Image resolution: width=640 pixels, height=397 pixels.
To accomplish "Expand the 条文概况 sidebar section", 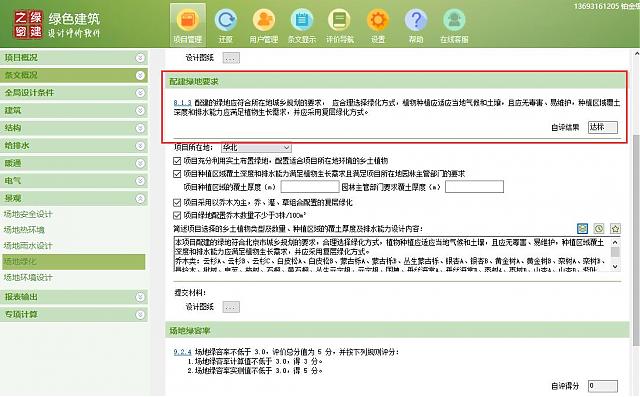I will point(140,75).
